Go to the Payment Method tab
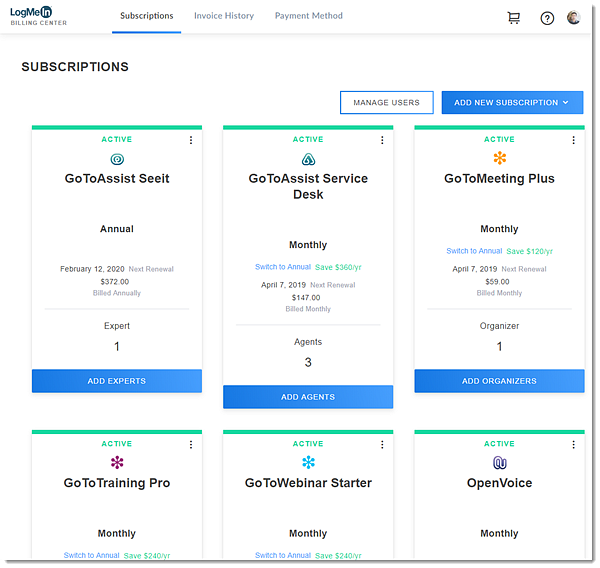This screenshot has height=568, width=600. [x=309, y=16]
